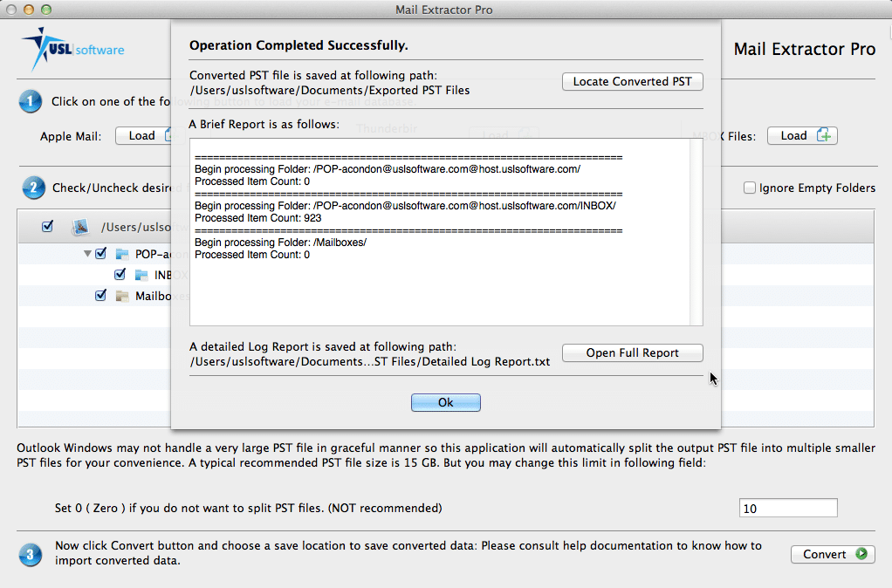Click the Locate Converted PST button
This screenshot has height=588, width=892.
click(x=632, y=81)
